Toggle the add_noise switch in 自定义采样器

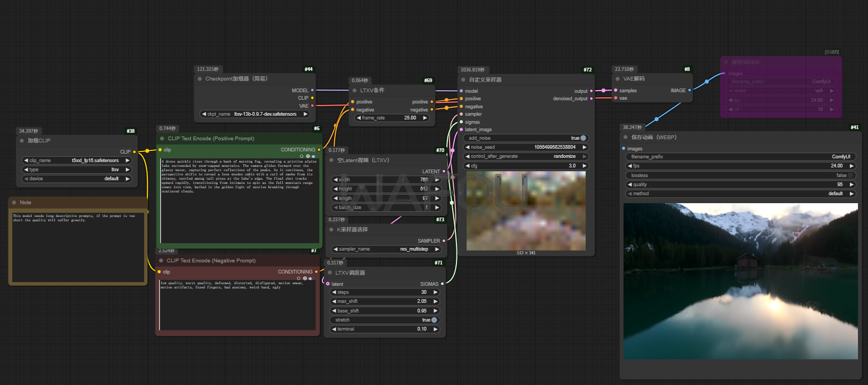[x=583, y=138]
